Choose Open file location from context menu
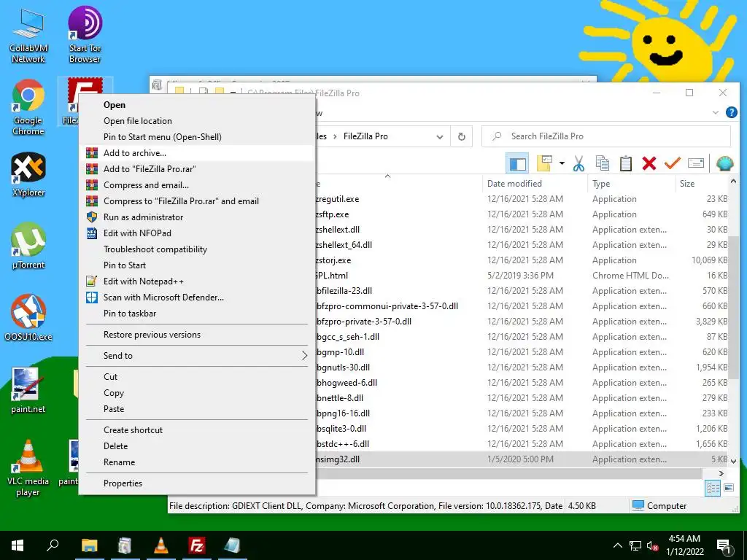Image resolution: width=747 pixels, height=560 pixels. [197, 121]
